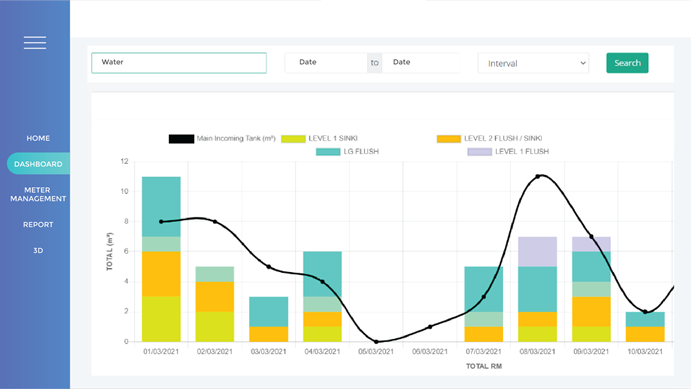
Task: Expand the Interval dropdown
Action: [533, 63]
